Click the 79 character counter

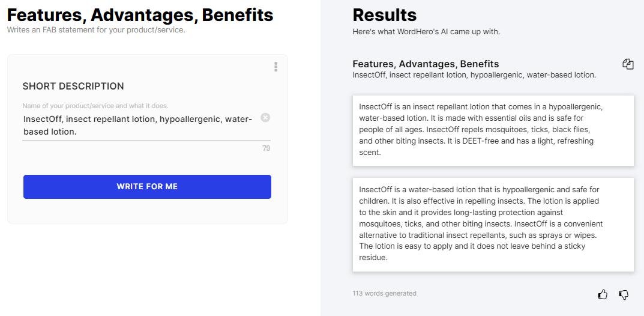point(266,148)
